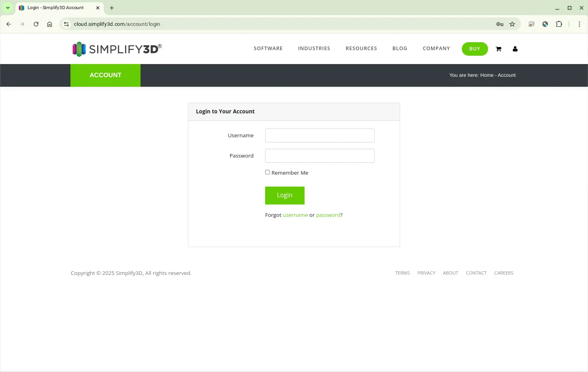588x372 pixels.
Task: Follow the forgot username link
Action: [295, 215]
